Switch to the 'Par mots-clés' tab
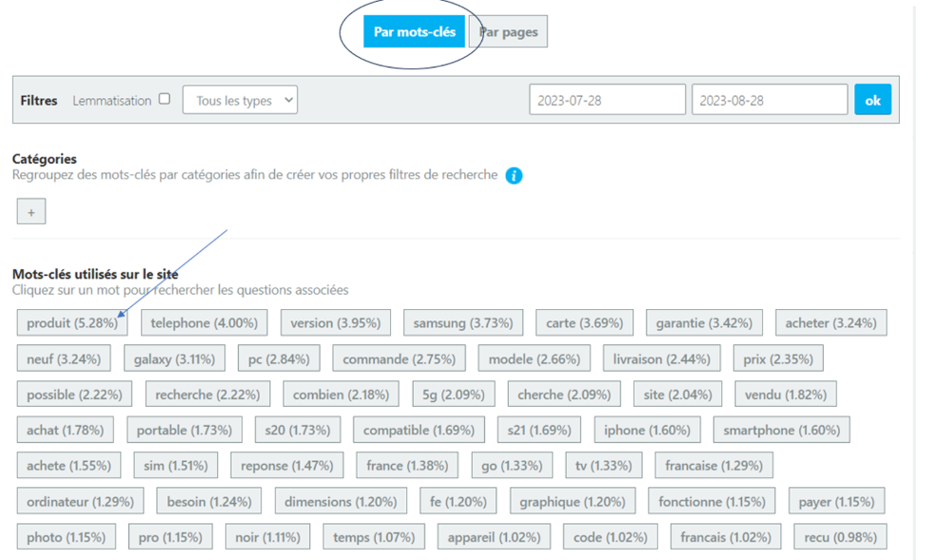The image size is (936, 560). (414, 31)
